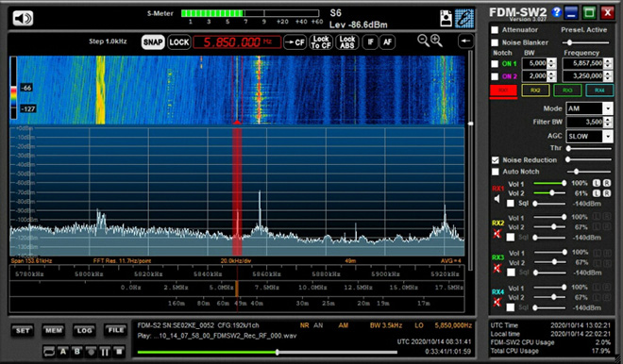Click the SNAP button
The height and width of the screenshot is (364, 623).
tap(153, 42)
